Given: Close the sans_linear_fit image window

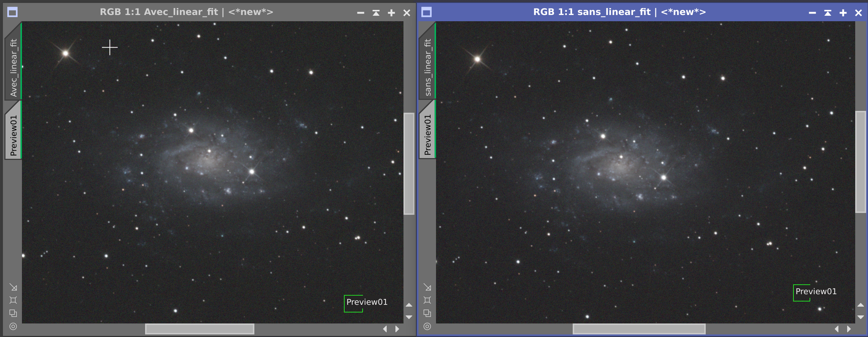Looking at the screenshot, I should point(858,13).
